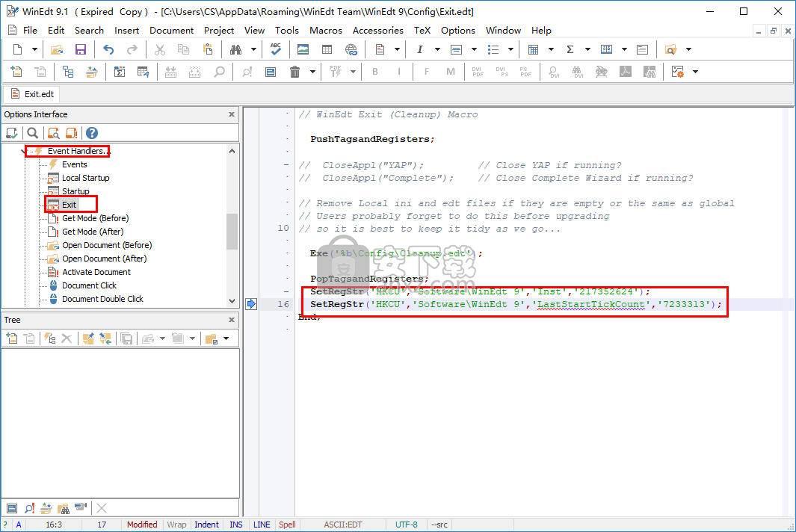Click the scroll-down arrow of the options tree

pyautogui.click(x=232, y=300)
